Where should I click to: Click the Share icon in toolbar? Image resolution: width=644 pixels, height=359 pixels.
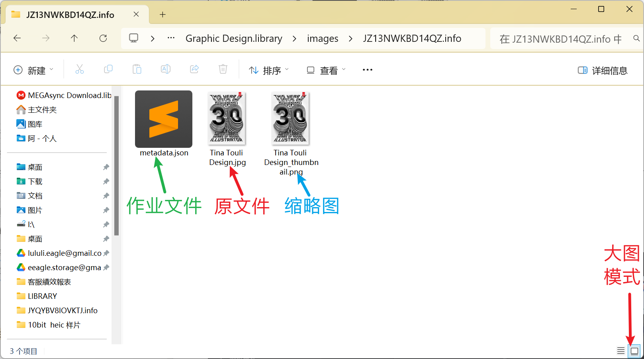194,70
